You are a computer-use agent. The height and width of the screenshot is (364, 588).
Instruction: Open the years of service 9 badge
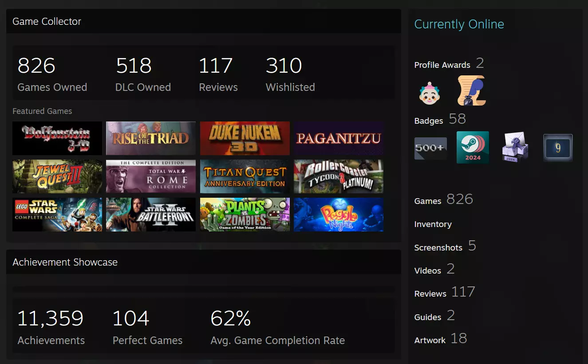click(x=558, y=148)
